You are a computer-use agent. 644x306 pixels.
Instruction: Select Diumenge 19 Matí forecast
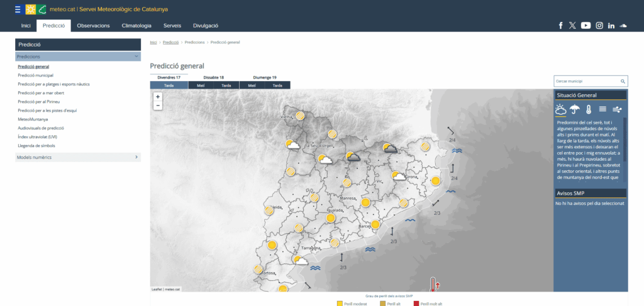tap(252, 85)
